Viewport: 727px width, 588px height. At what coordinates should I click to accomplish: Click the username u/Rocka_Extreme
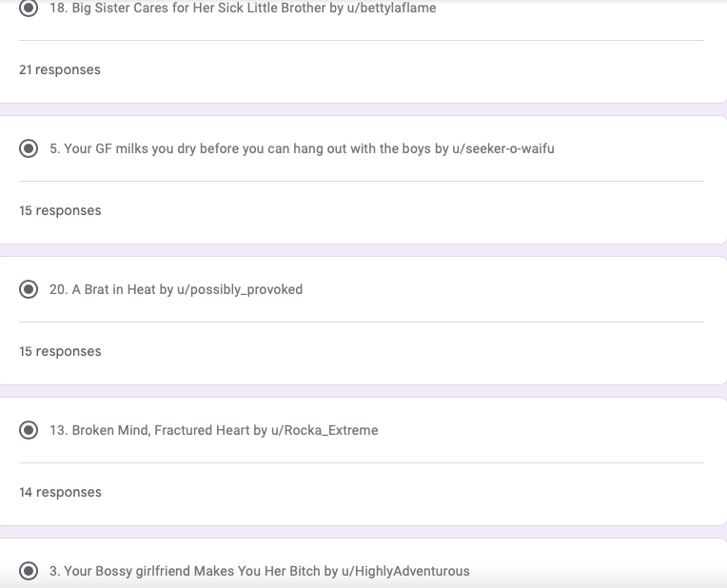pos(324,431)
